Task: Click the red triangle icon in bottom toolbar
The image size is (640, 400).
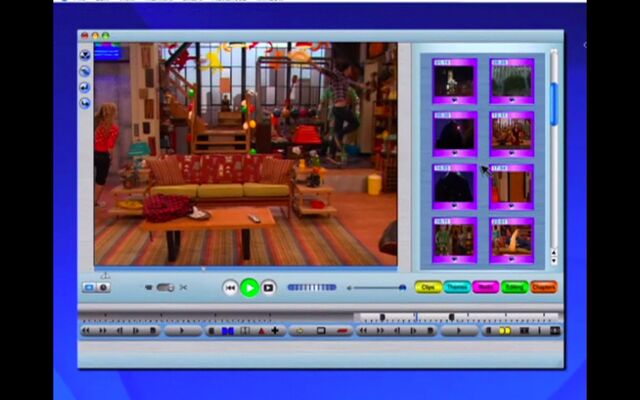Action: [261, 331]
